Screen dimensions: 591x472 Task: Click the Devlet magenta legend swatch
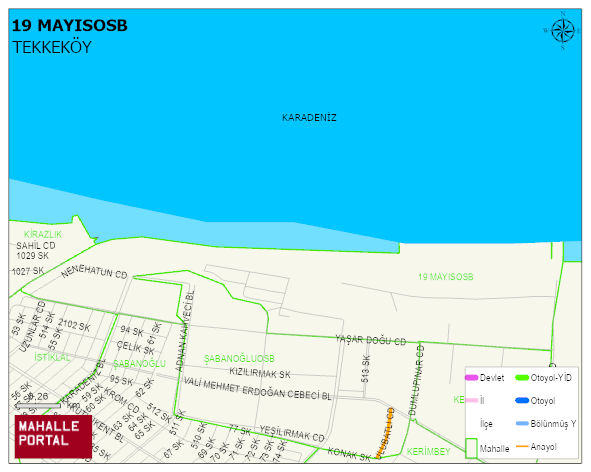[472, 377]
